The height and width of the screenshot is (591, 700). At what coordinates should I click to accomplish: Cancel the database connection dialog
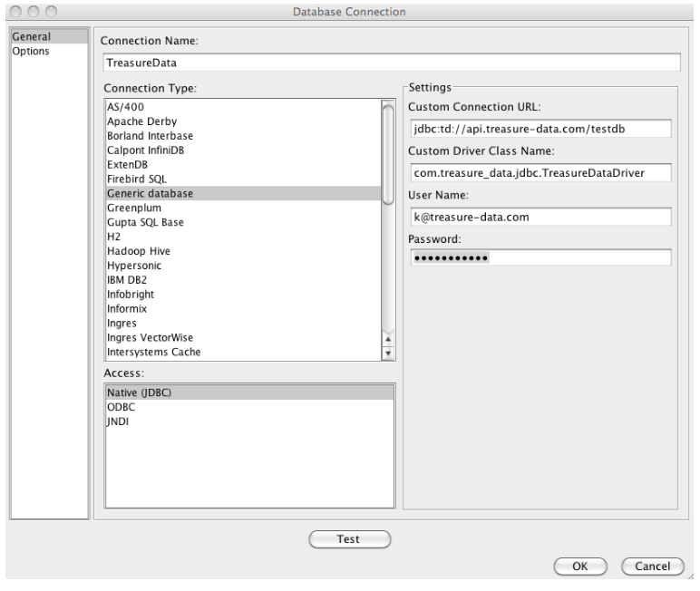click(652, 566)
